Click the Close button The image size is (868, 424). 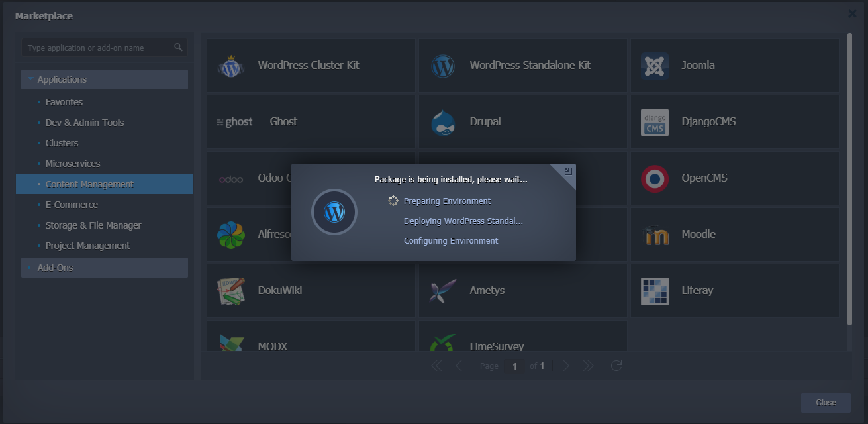(x=826, y=402)
